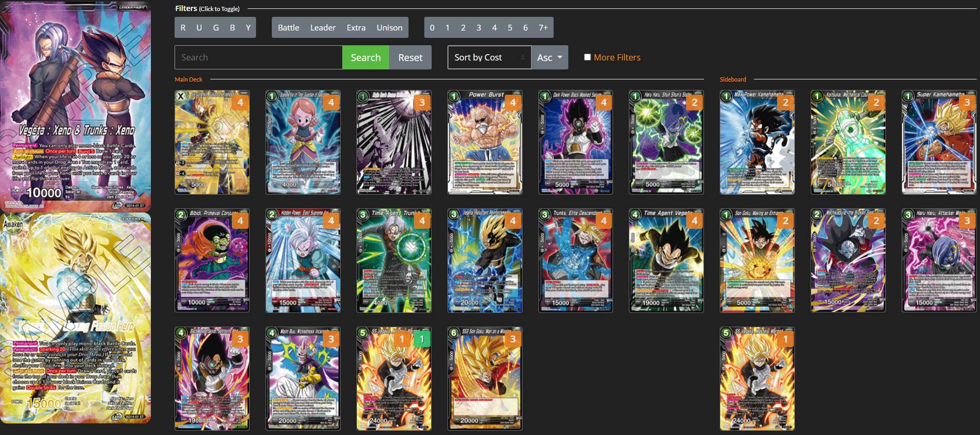Open the Bibidi, Primeval Conjurer card
This screenshot has height=435, width=980.
[x=212, y=260]
